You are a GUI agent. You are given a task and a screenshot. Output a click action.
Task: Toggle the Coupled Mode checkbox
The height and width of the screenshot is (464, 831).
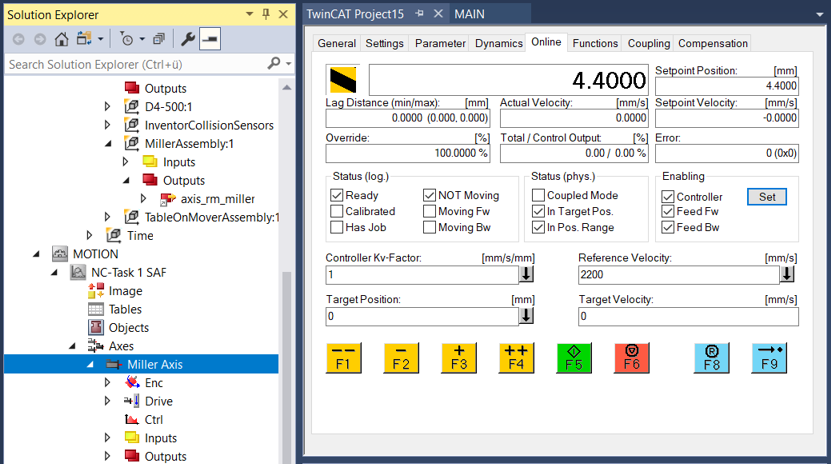click(538, 195)
